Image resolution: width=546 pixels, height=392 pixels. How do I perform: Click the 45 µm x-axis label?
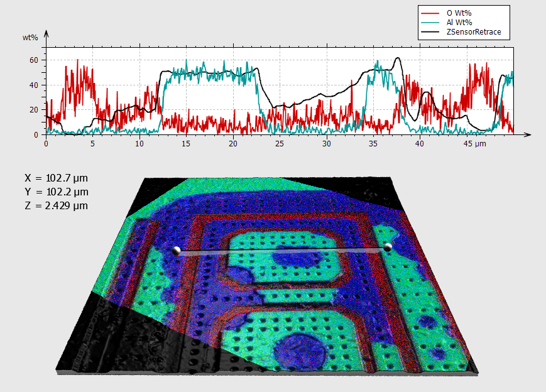click(476, 144)
